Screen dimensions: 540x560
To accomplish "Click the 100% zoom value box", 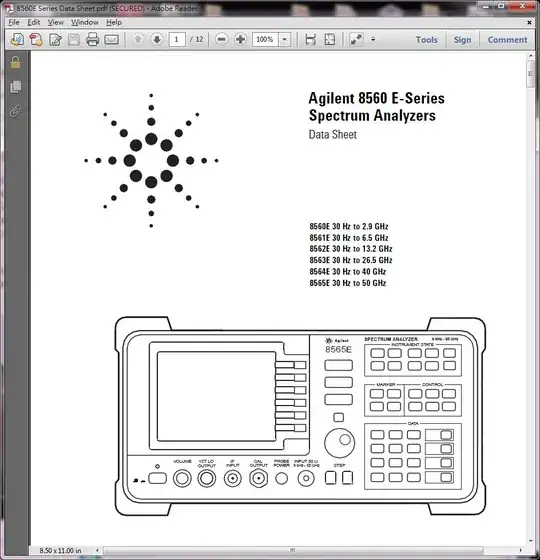I will point(265,39).
